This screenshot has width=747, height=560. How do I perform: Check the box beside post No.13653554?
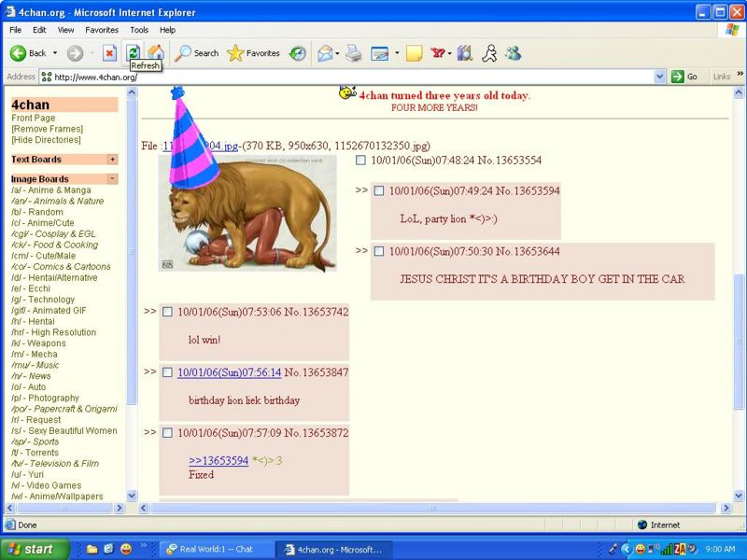(x=361, y=161)
